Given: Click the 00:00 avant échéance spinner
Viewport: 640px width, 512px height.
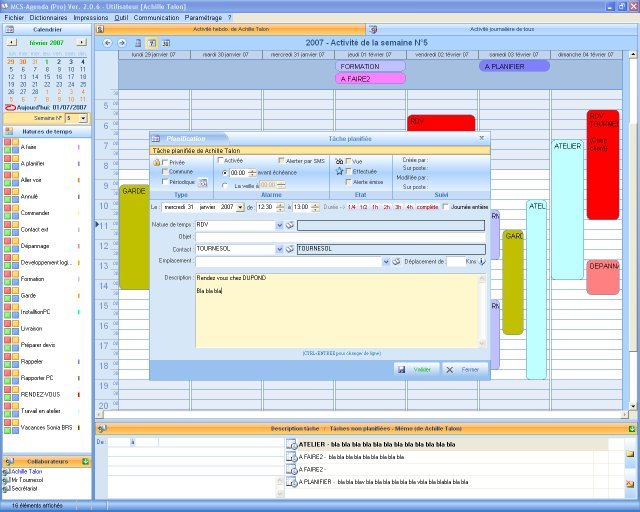Looking at the screenshot, I should [252, 173].
